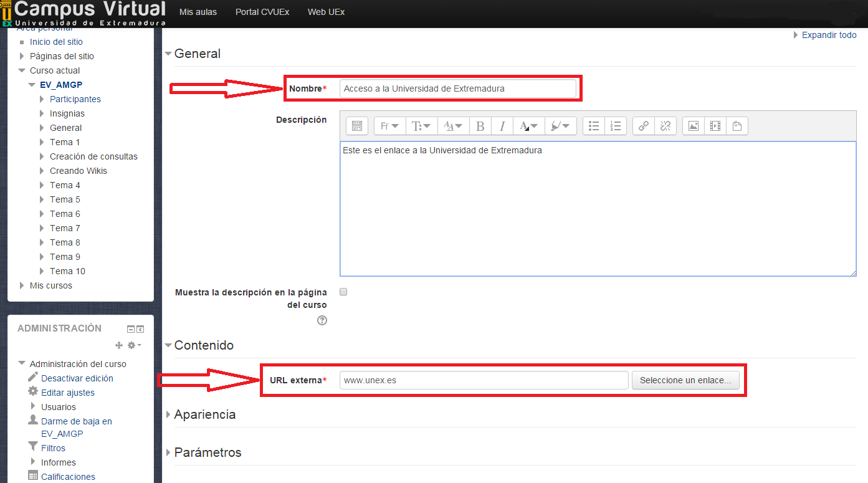This screenshot has height=483, width=868.
Task: Open Mis aulas in top menu
Action: click(198, 12)
